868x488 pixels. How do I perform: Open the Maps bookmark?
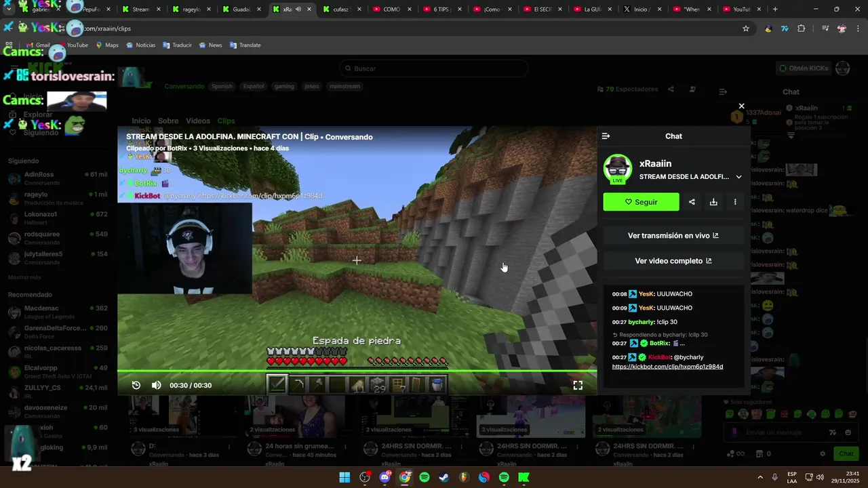tap(107, 45)
